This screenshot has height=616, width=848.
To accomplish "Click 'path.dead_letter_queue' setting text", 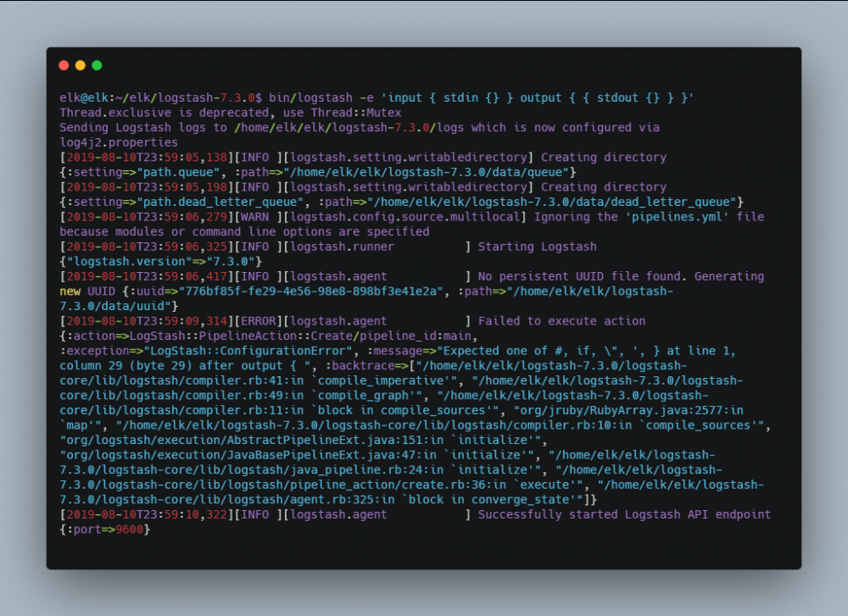I will pos(220,203).
